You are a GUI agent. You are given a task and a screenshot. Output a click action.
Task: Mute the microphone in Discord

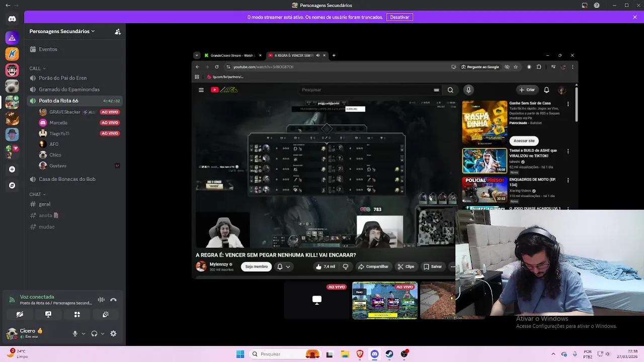[x=75, y=333]
